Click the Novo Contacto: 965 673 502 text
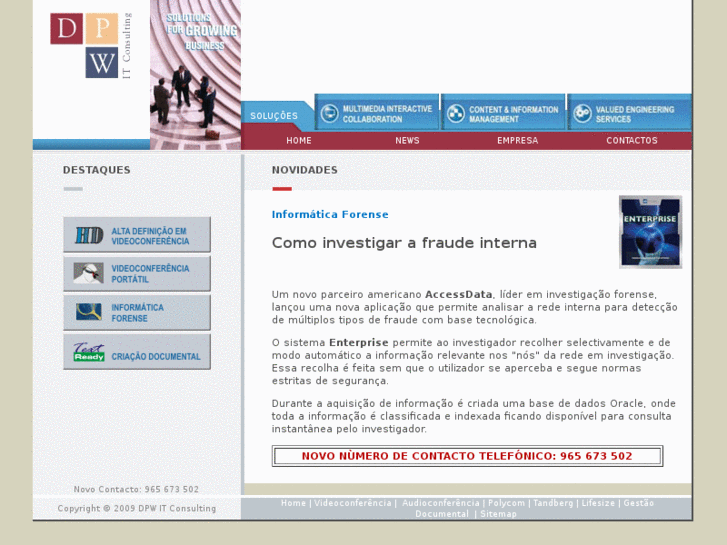 pyautogui.click(x=136, y=489)
